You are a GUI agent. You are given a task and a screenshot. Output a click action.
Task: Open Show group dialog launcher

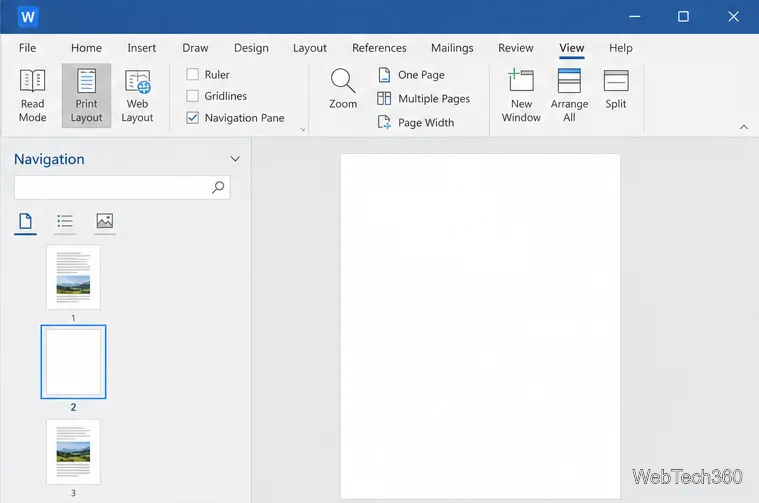click(303, 129)
